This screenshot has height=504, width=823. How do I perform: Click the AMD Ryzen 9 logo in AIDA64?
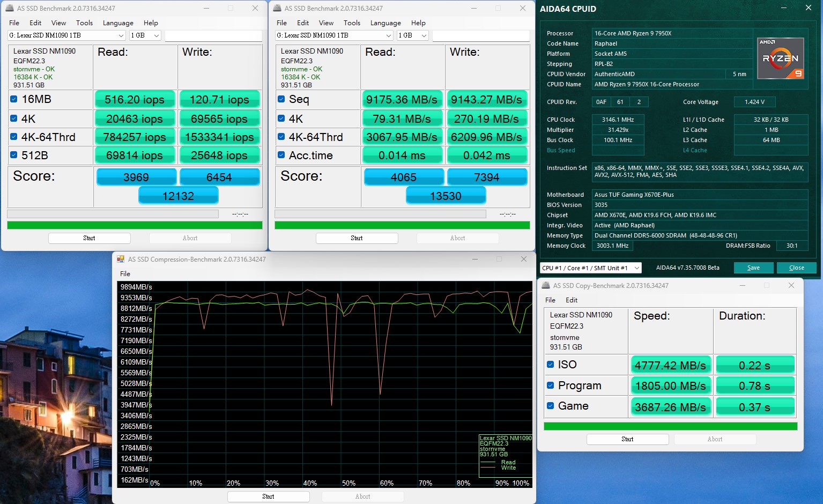tap(780, 58)
